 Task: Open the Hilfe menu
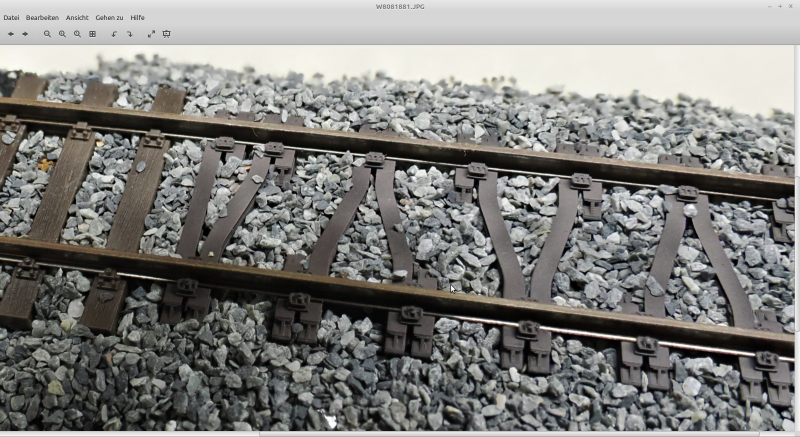coord(137,17)
